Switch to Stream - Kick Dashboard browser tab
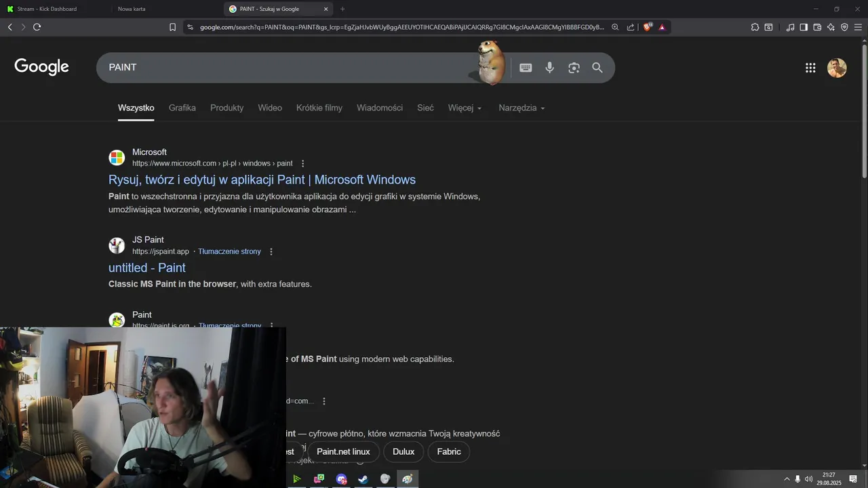The width and height of the screenshot is (868, 488). [56, 9]
